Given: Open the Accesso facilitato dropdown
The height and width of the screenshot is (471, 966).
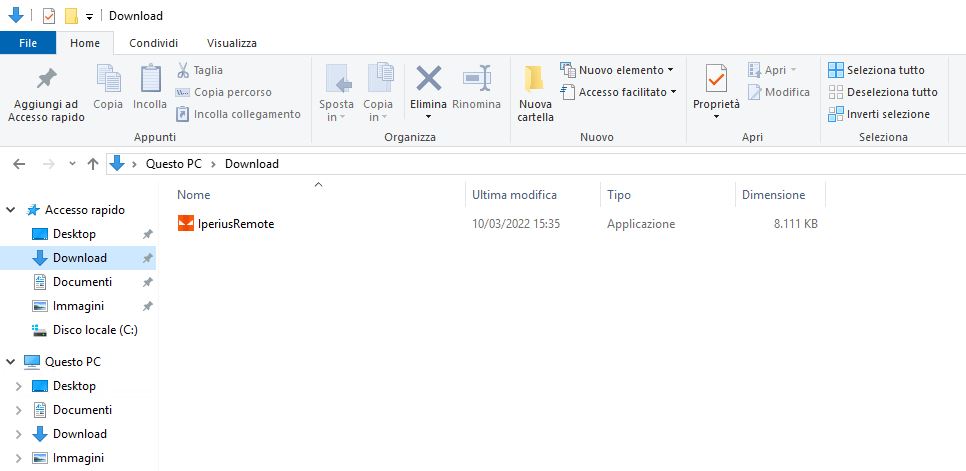Looking at the screenshot, I should [628, 92].
